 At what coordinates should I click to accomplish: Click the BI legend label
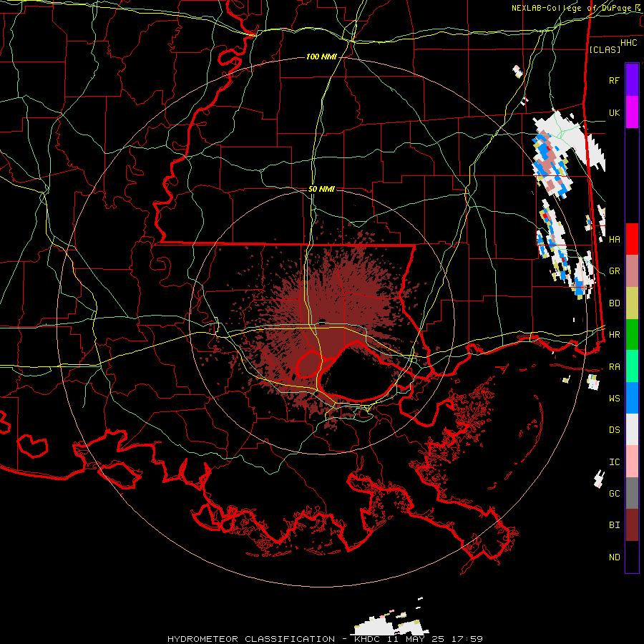614,525
